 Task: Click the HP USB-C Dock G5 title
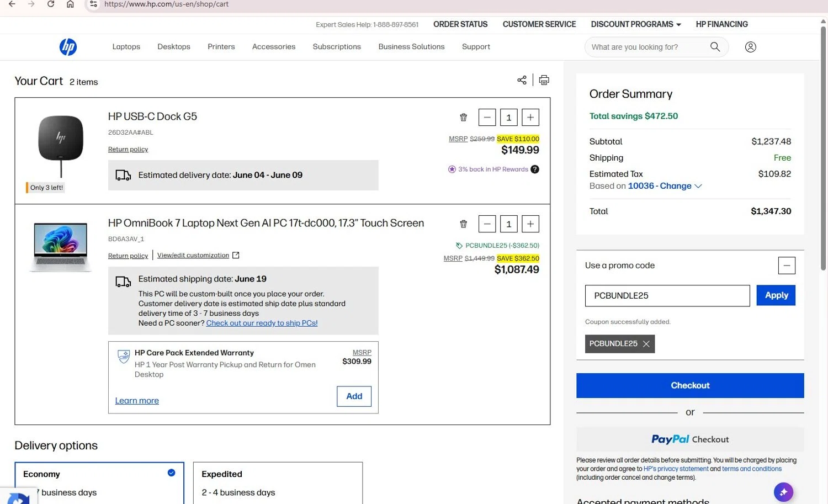(x=152, y=116)
